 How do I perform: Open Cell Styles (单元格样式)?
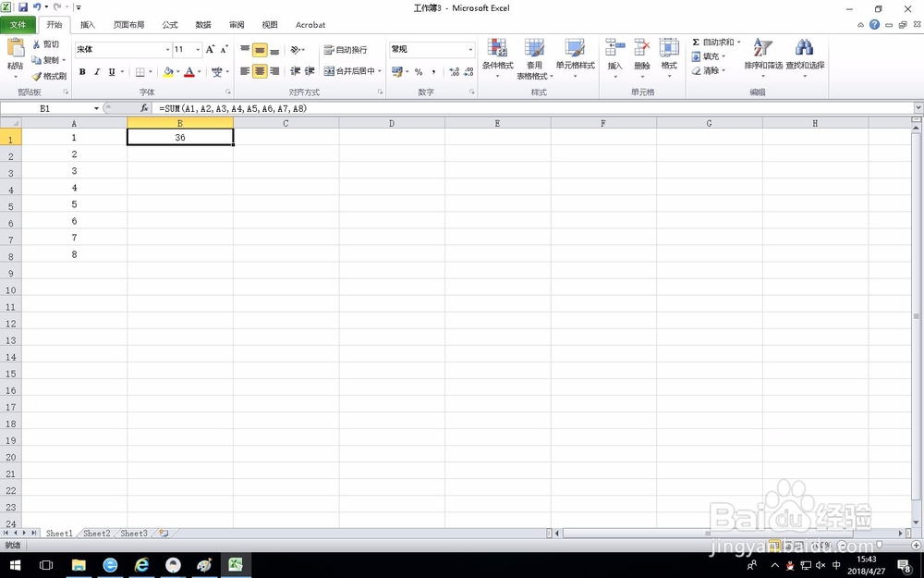pyautogui.click(x=575, y=57)
